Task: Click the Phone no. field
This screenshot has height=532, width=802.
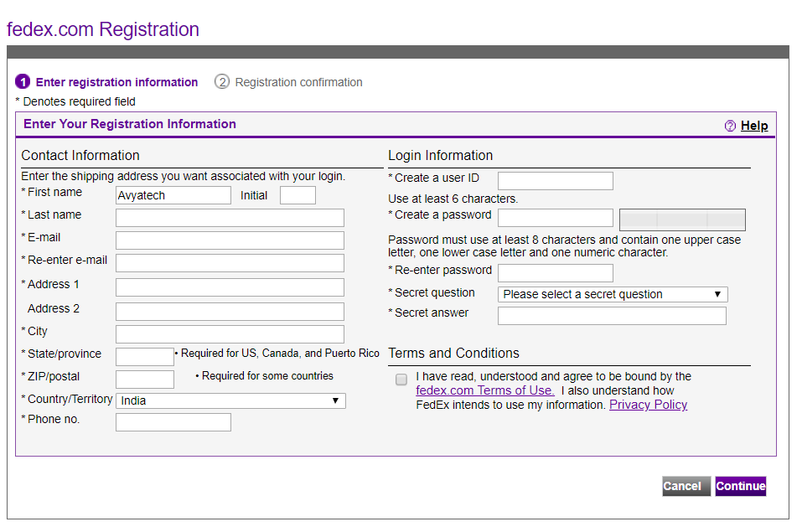Action: [x=173, y=422]
